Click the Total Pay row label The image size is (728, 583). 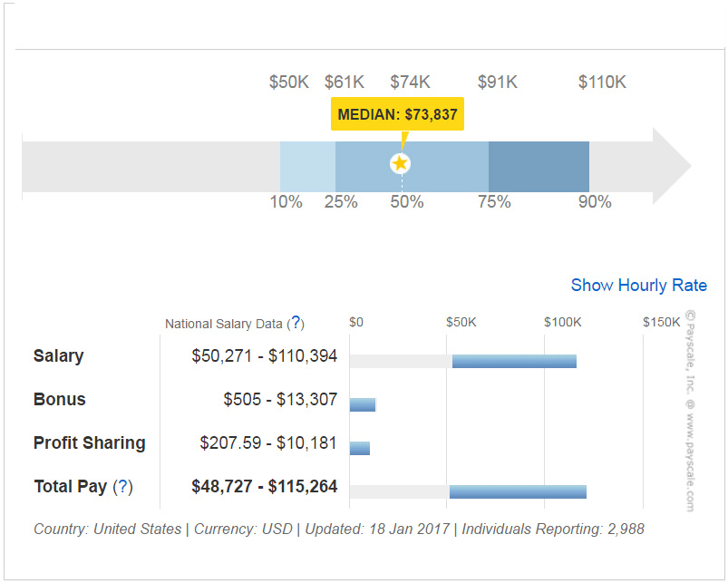(71, 487)
